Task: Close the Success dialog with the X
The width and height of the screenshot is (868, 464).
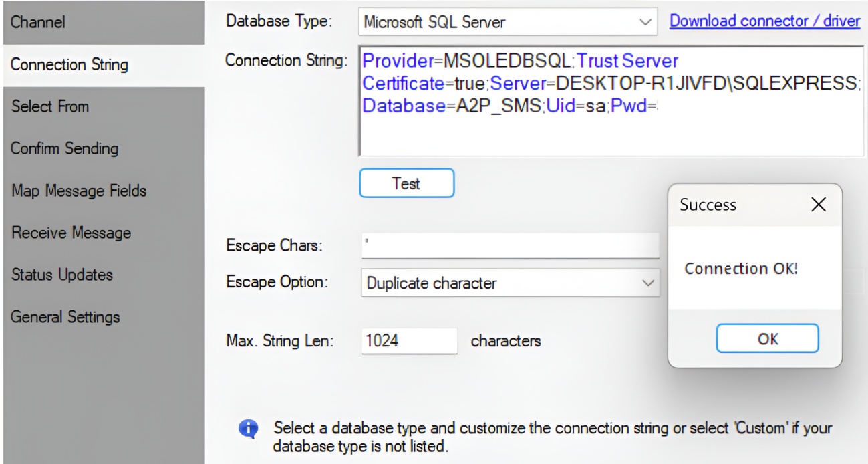Action: pyautogui.click(x=819, y=205)
